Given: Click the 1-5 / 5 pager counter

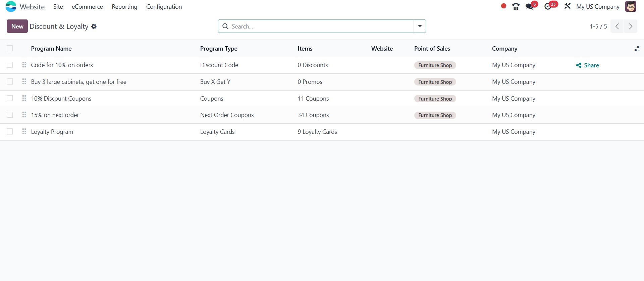Looking at the screenshot, I should pyautogui.click(x=598, y=26).
